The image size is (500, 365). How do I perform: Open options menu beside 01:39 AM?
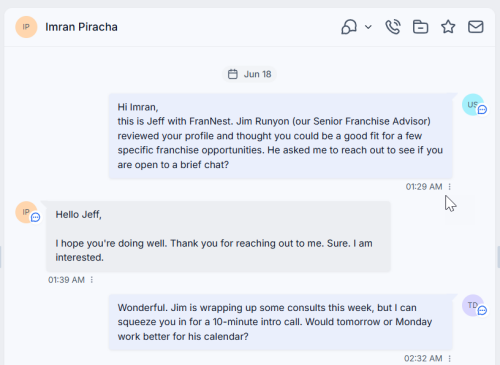tap(92, 280)
